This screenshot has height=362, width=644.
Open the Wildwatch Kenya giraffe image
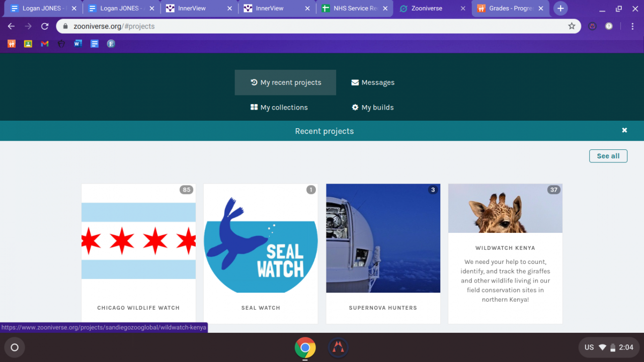click(505, 208)
